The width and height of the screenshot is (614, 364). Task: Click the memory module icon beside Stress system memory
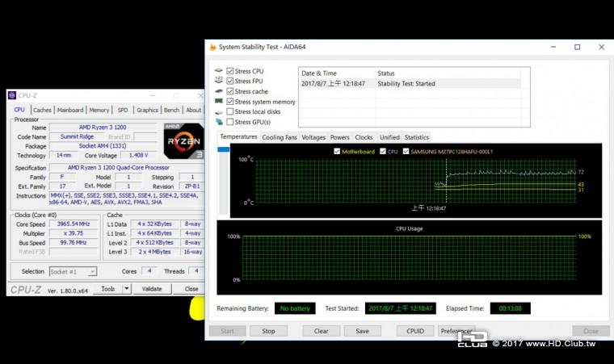(x=219, y=103)
